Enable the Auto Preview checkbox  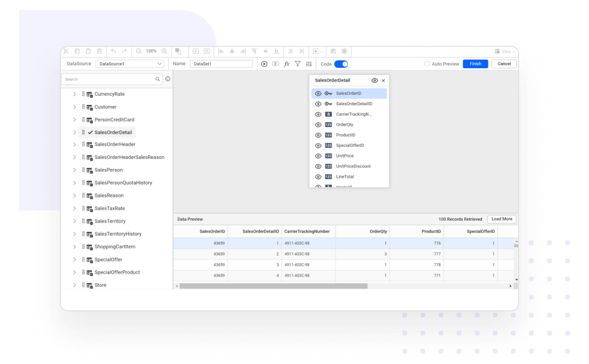(427, 64)
